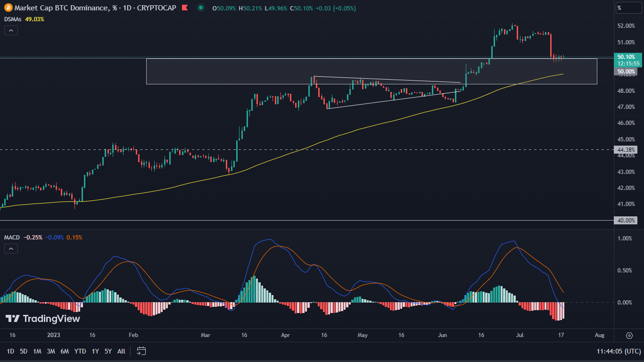This screenshot has width=644, height=362.
Task: Click the 51.00% price axis label
Action: click(x=626, y=42)
